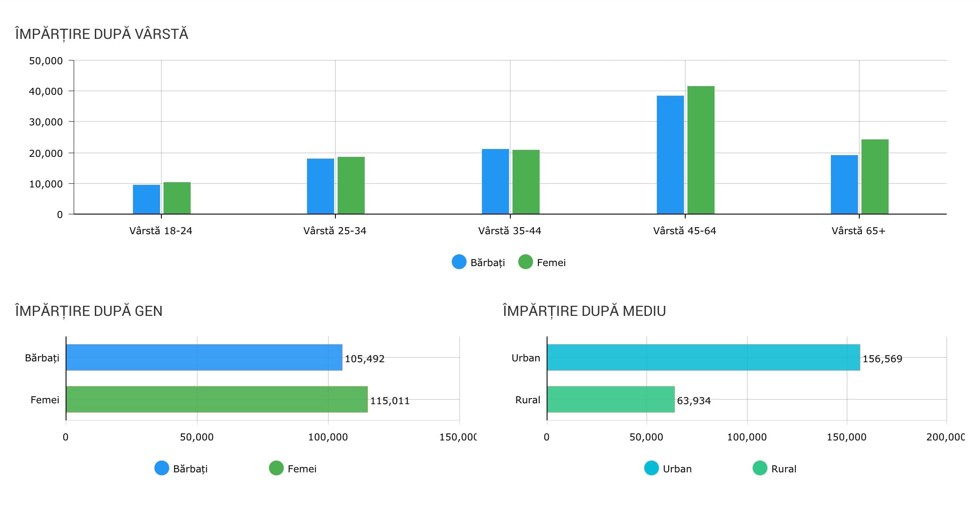Click green Femei bar for Vârstă 35-44
Image resolution: width=980 pixels, height=523 pixels.
tap(526, 182)
